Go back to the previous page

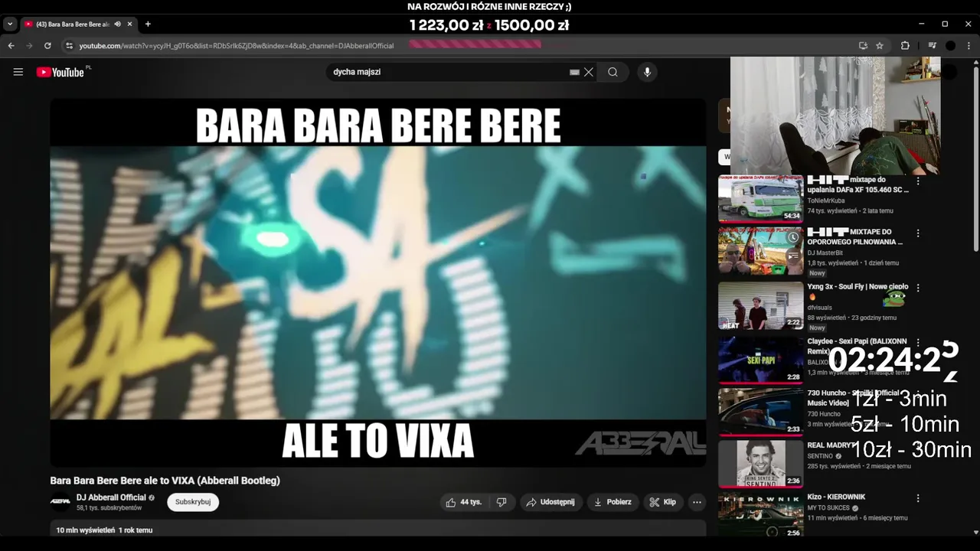click(x=11, y=46)
